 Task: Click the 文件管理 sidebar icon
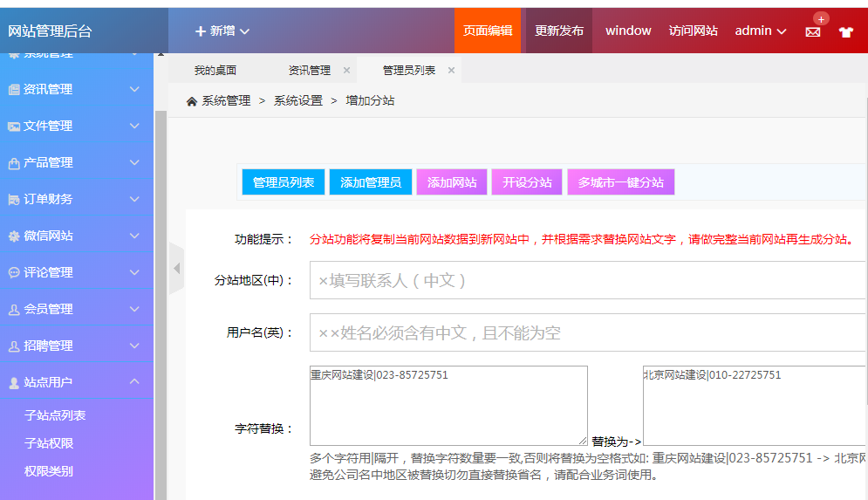(14, 127)
